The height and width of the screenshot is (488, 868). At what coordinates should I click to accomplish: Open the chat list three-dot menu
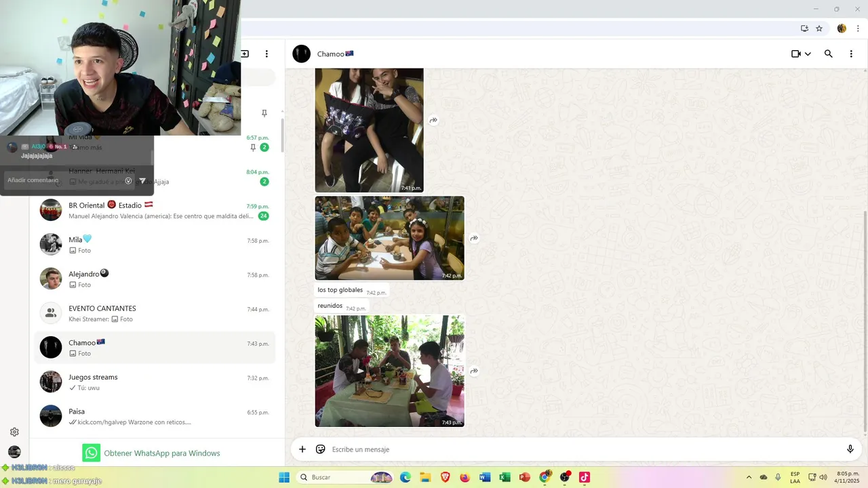point(267,54)
